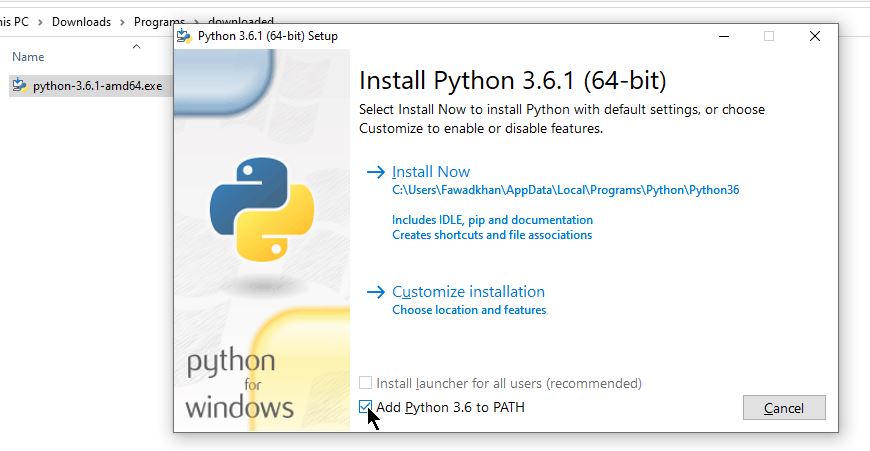Screen dimensions: 870x451
Task: Expand chevron after Downloads in breadcrumb
Action: 123,22
